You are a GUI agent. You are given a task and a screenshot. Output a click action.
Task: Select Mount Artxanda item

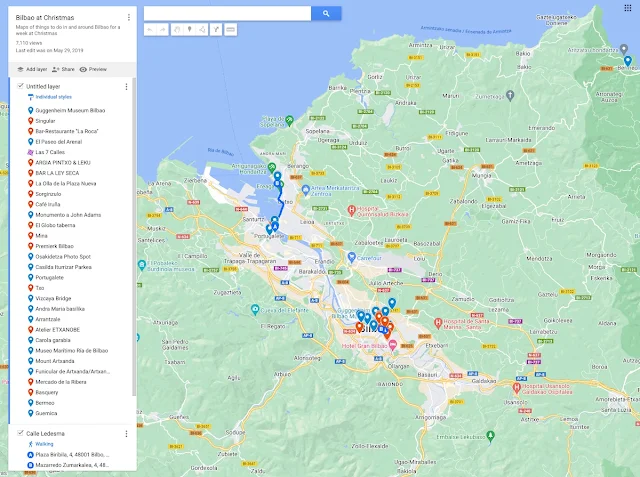(x=55, y=361)
